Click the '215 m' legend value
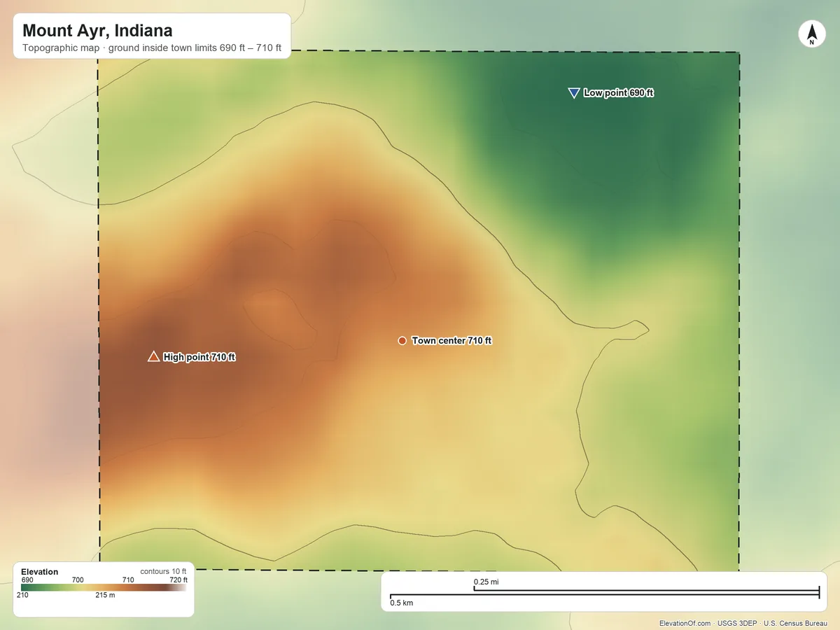The width and height of the screenshot is (840, 630). pos(105,596)
